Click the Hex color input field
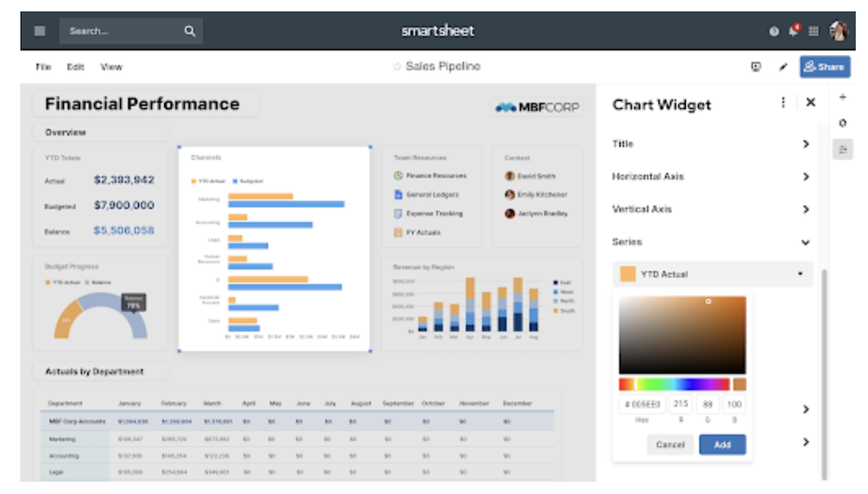This screenshot has width=868, height=494. point(642,404)
